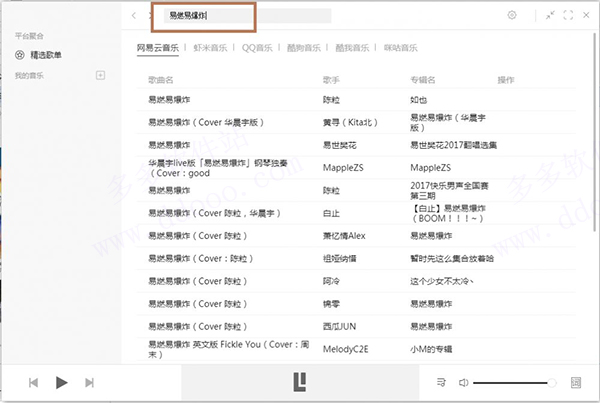
Task: Select the 网易云音乐 tab
Action: coord(158,48)
